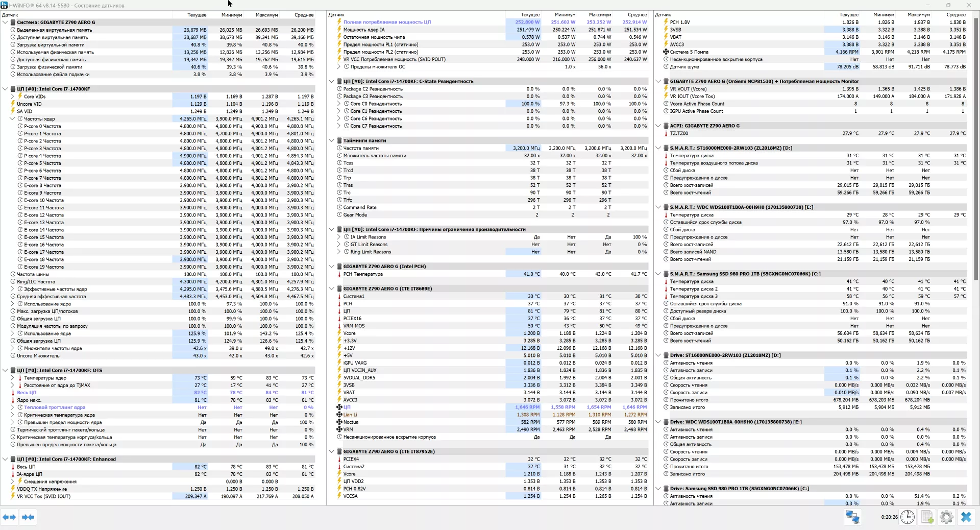
Task: Expand Смещения напряжения
Action: click(x=13, y=481)
